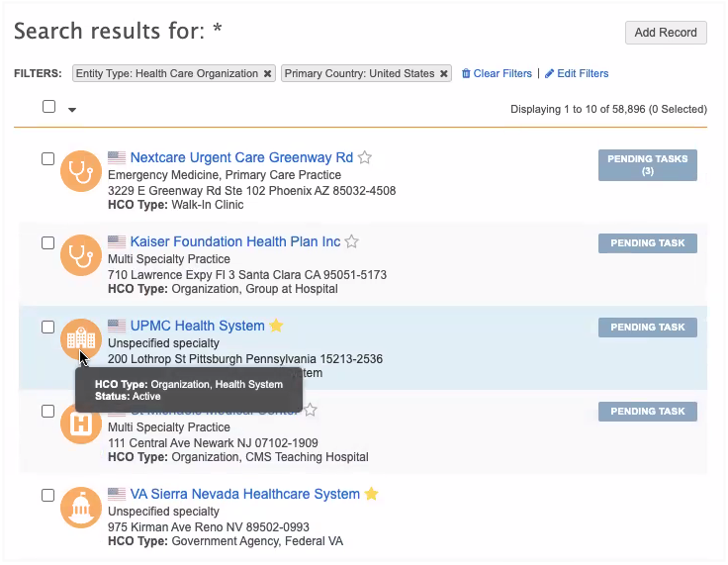Image resolution: width=728 pixels, height=565 pixels.
Task: Click the Clear Filters link
Action: (x=497, y=74)
